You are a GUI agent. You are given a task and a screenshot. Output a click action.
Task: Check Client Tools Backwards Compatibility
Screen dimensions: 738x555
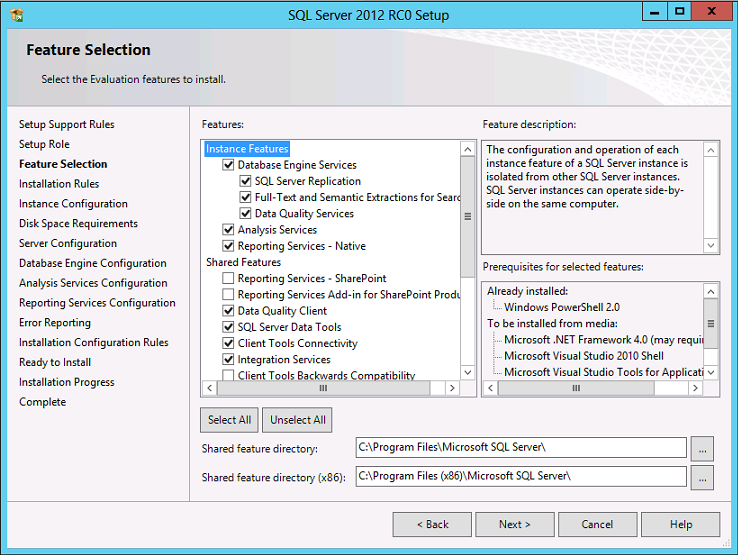[x=228, y=375]
